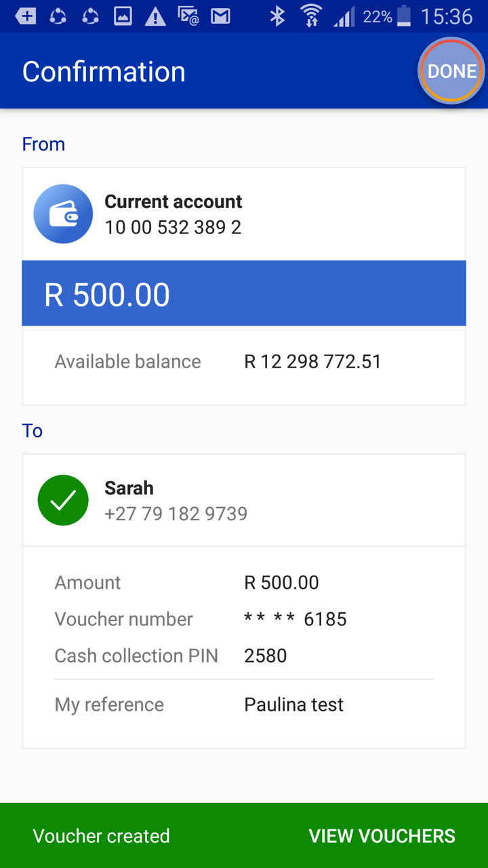The image size is (488, 868).
Task: Tap the battery indicator icon
Action: (404, 16)
